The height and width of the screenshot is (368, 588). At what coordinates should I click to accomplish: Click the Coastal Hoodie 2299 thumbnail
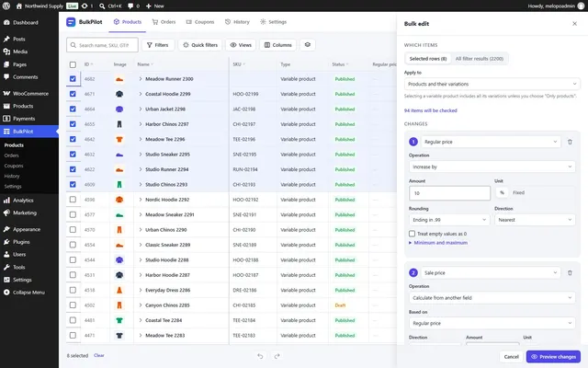pos(119,94)
